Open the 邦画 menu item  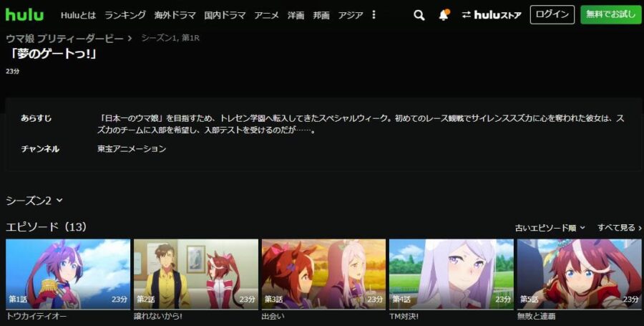tap(321, 15)
